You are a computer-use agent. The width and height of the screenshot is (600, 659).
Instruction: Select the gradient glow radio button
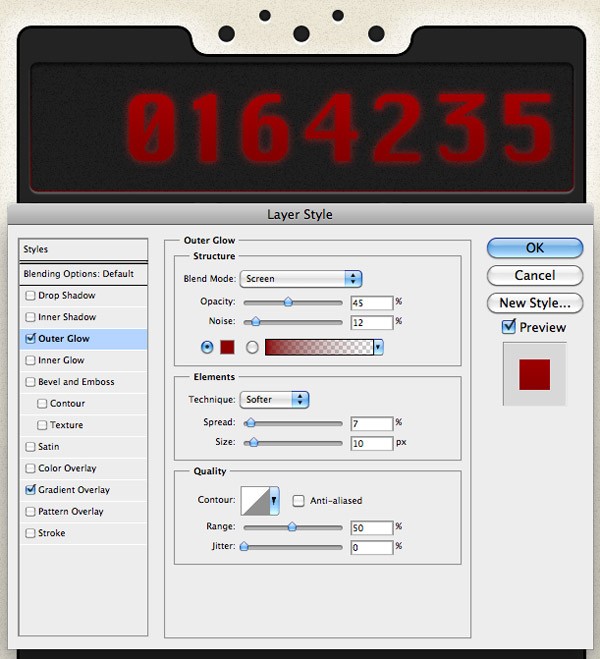(252, 347)
